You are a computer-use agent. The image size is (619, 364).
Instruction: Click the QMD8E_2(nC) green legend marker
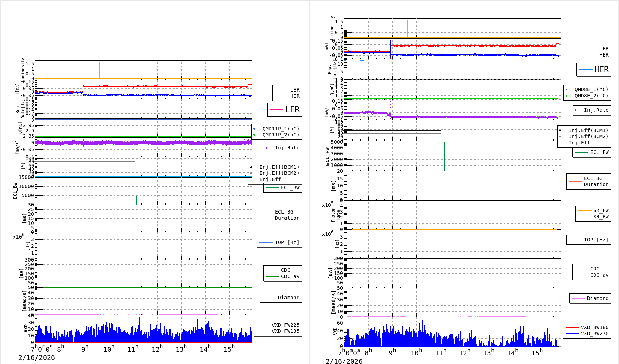pyautogui.click(x=566, y=96)
